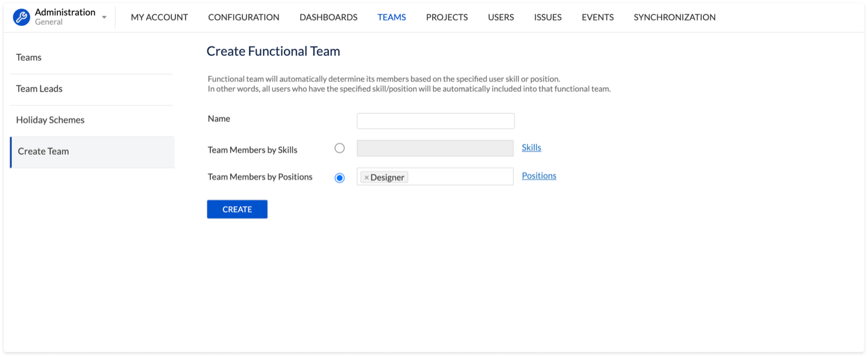Screen dimensions: 868x357
Task: Click the disabled Skills selection field
Action: 435,149
